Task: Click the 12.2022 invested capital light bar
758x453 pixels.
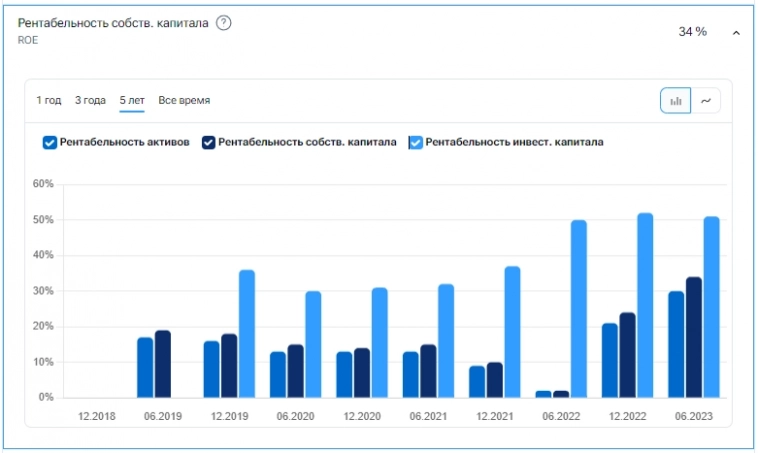Action: click(x=645, y=306)
